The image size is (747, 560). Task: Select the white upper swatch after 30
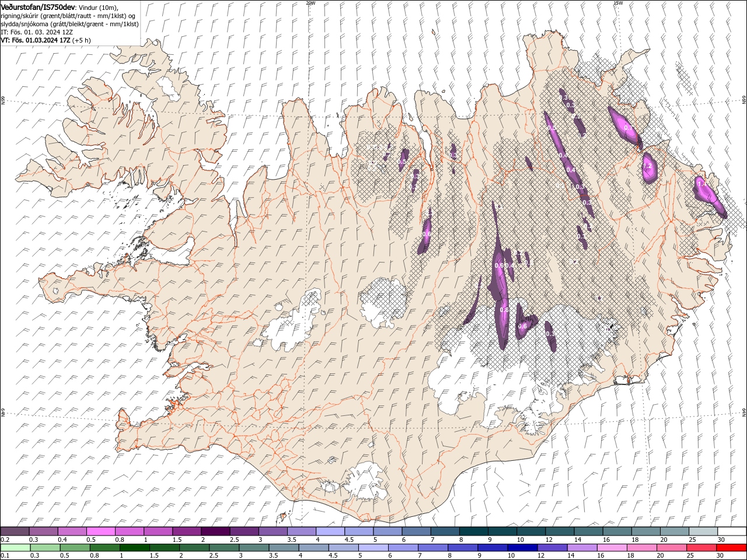[732, 531]
